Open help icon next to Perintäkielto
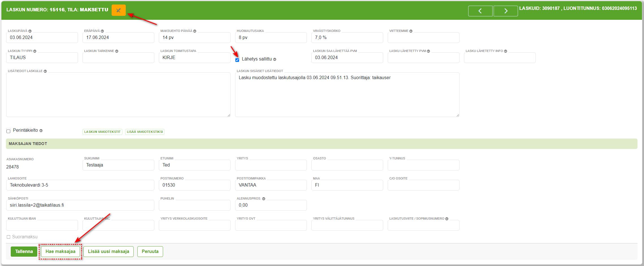This screenshot has width=644, height=266. pyautogui.click(x=41, y=131)
